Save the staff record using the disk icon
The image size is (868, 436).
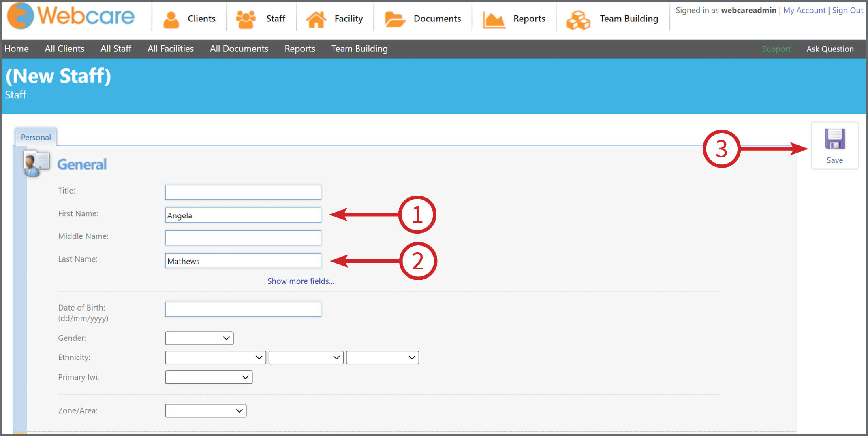click(834, 140)
